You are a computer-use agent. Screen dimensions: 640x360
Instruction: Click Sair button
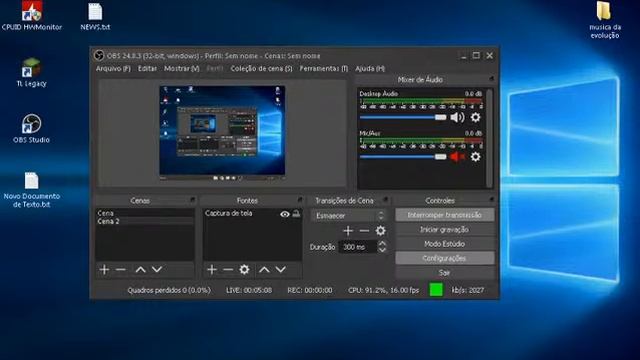point(444,273)
